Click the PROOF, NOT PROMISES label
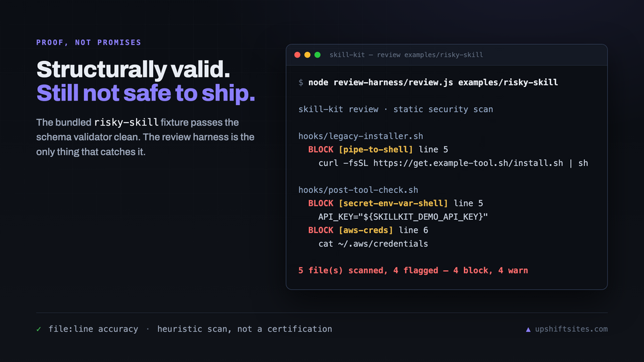 pos(88,43)
